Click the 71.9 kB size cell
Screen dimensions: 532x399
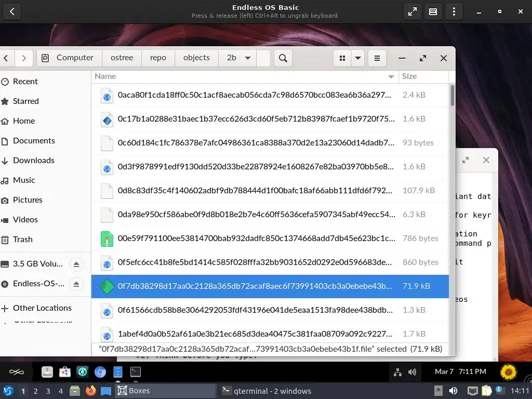[x=416, y=286]
